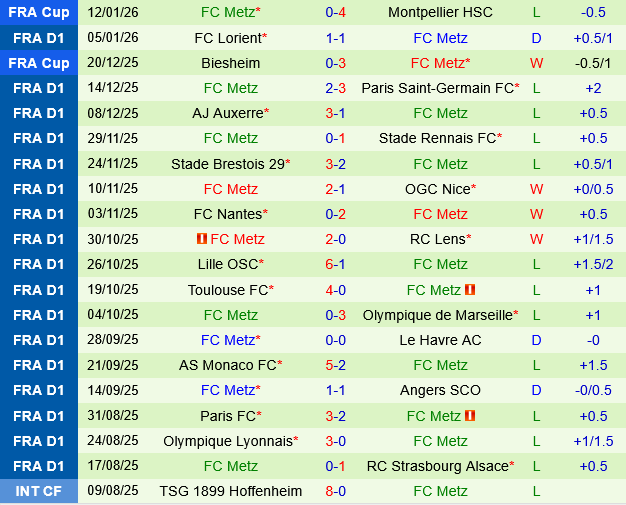The height and width of the screenshot is (505, 626).
Task: Click the Angers SCO team name
Action: tap(440, 390)
